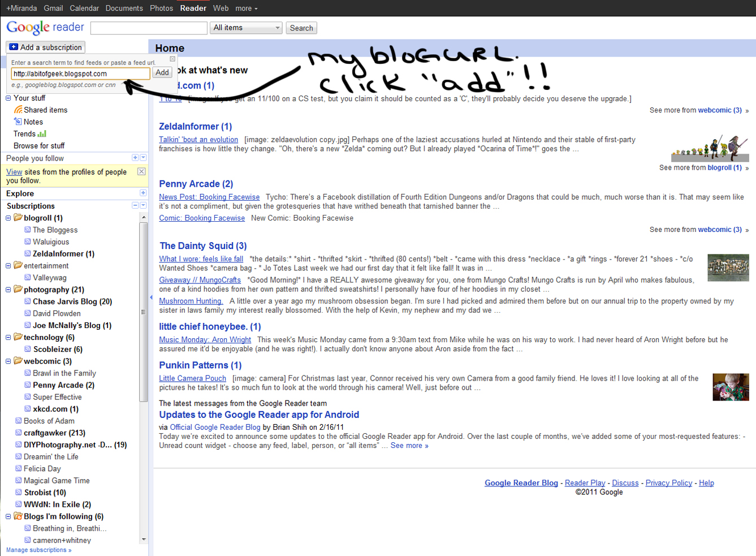Collapse the entertainment folder
The height and width of the screenshot is (556, 756).
pos(8,265)
